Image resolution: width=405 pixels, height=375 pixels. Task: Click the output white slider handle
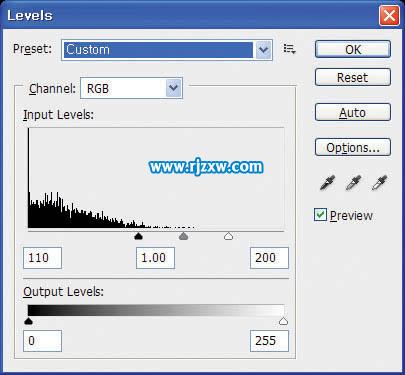click(283, 321)
